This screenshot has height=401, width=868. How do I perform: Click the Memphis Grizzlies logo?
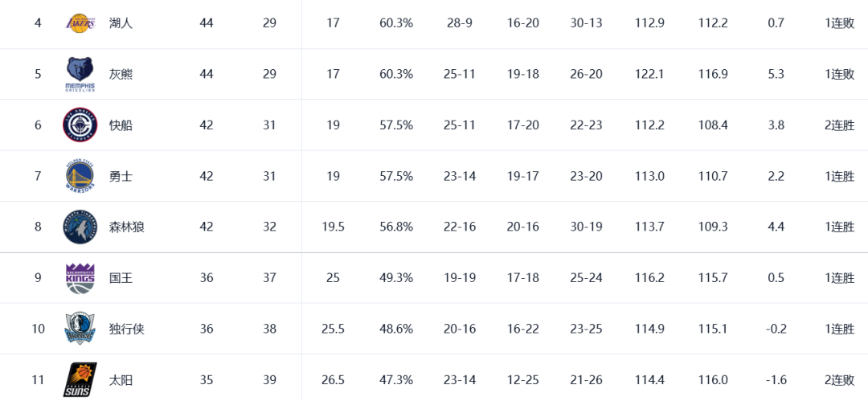80,74
